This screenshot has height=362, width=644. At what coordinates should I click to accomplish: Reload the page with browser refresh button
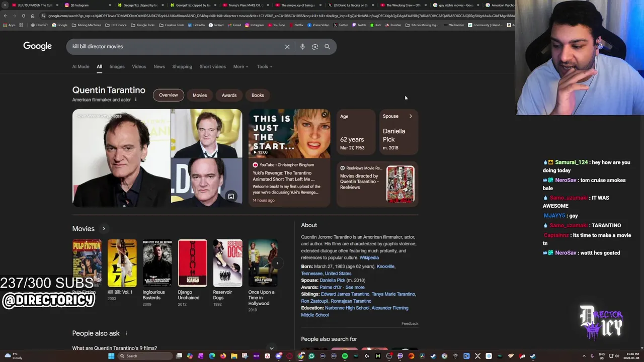23,16
